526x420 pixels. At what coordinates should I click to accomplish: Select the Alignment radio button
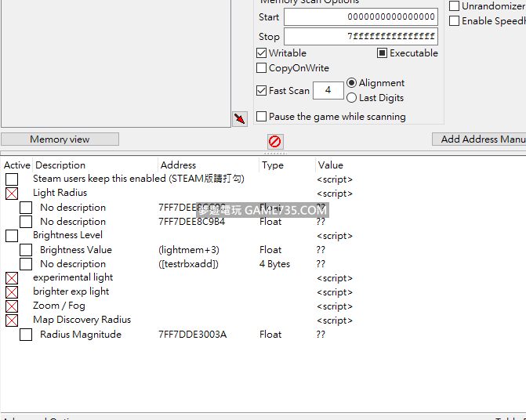pos(351,83)
